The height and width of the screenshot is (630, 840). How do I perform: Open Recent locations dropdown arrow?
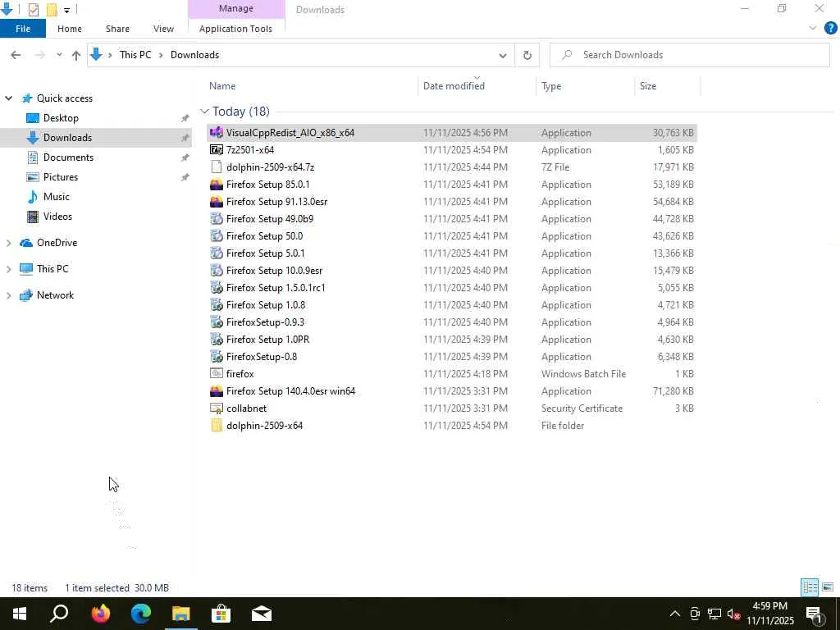click(x=59, y=55)
